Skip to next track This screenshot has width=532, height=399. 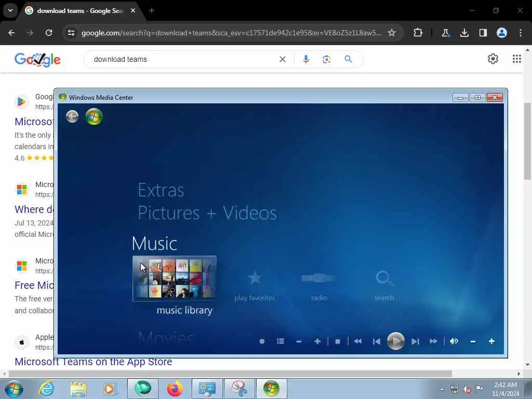point(415,341)
